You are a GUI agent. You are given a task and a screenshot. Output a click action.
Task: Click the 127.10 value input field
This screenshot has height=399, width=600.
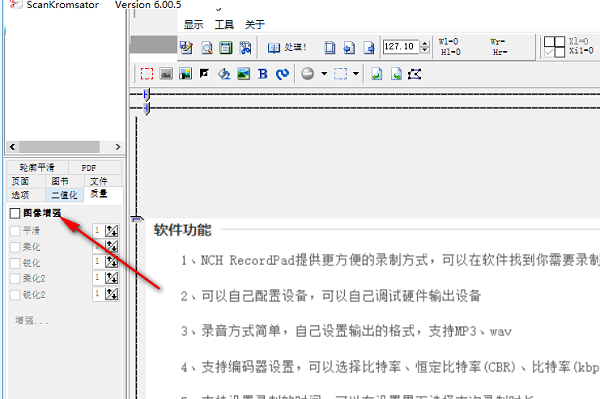(x=401, y=47)
